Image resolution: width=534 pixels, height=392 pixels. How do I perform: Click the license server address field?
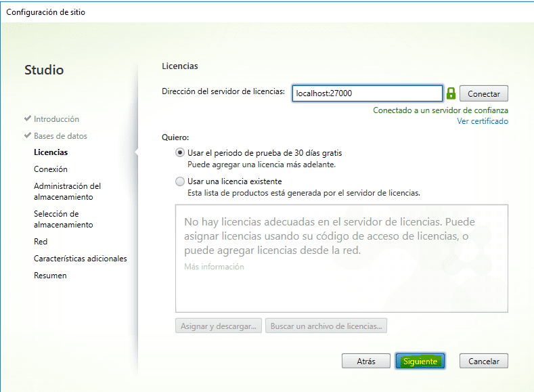(367, 93)
